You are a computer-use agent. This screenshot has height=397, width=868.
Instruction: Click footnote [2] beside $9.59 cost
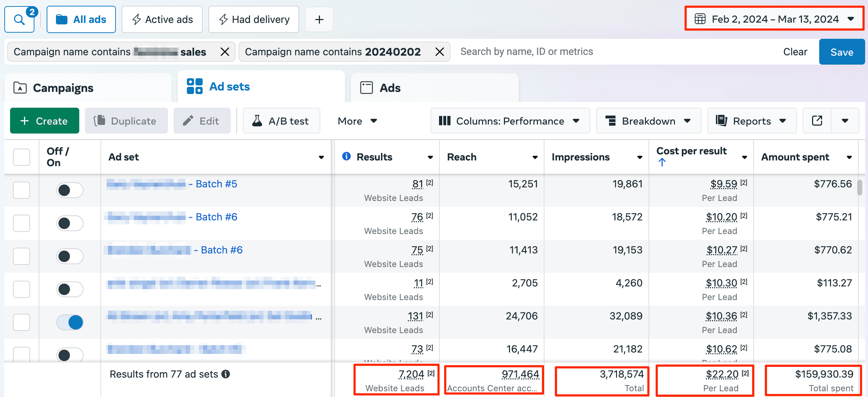[744, 183]
